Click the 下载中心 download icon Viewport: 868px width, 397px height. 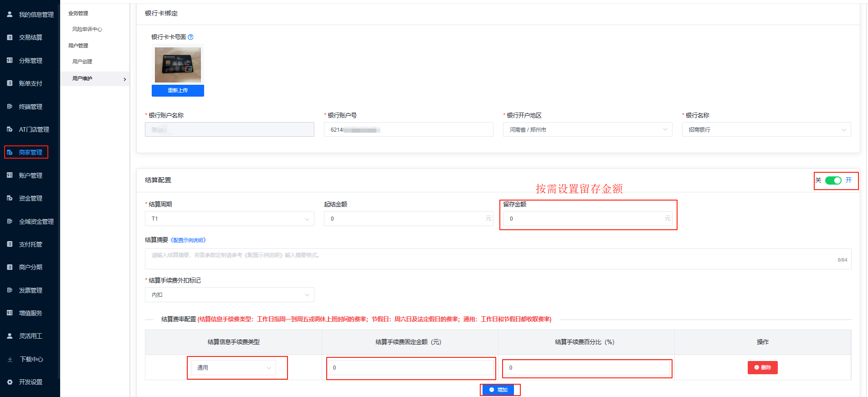[10, 359]
